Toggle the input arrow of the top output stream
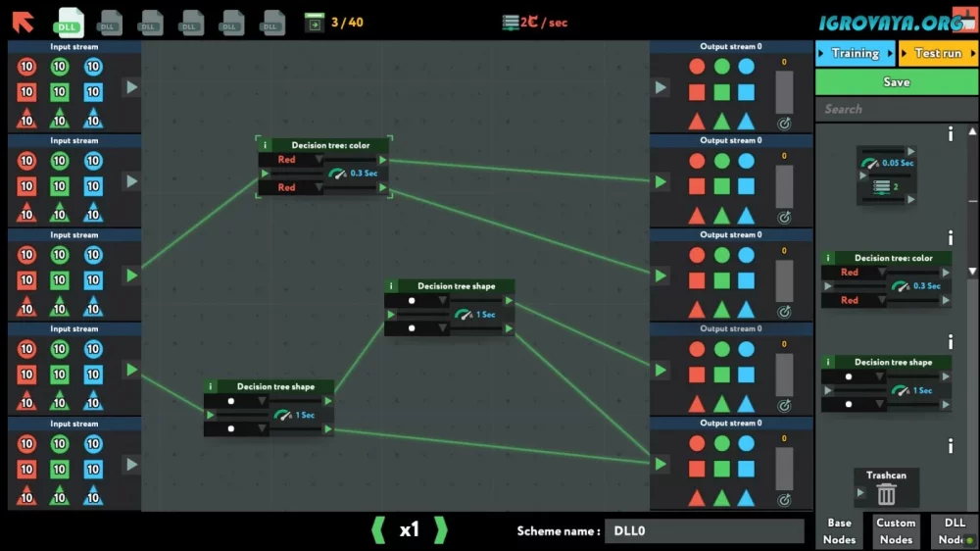This screenshot has width=980, height=551. point(661,87)
